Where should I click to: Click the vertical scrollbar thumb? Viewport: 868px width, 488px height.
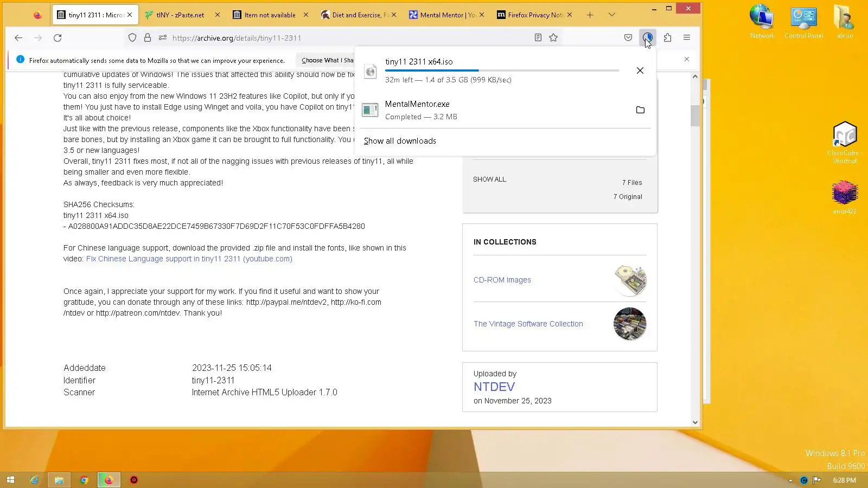[x=695, y=115]
